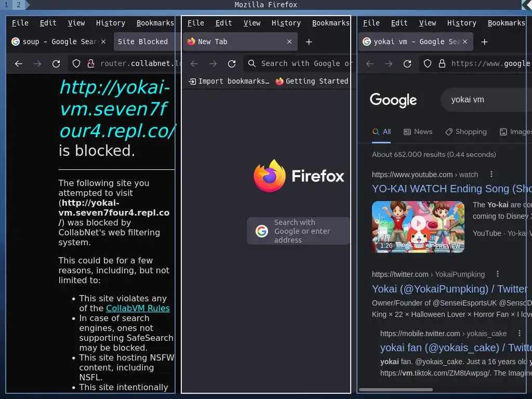The width and height of the screenshot is (532, 399).
Task: Reload page in middle Firefox window
Action: (232, 63)
